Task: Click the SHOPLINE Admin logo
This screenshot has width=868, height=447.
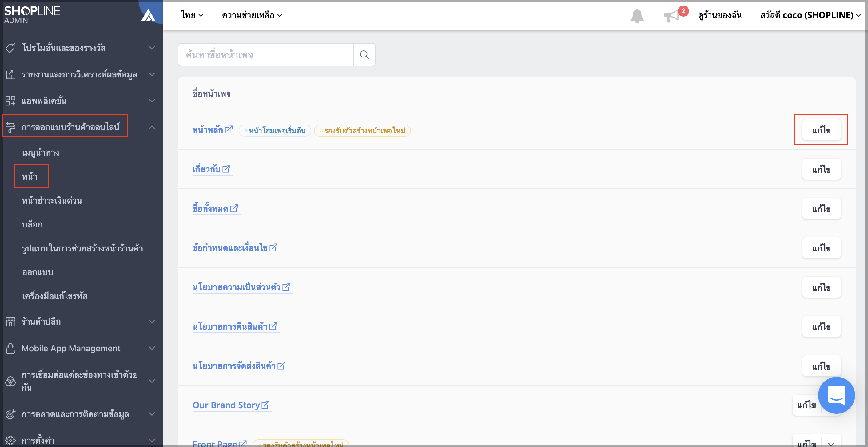Action: coord(32,14)
